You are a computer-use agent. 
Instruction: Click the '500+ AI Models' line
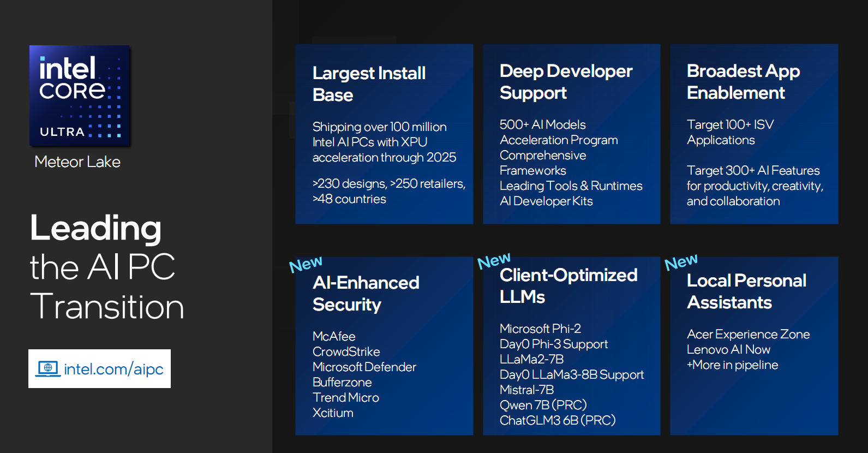(543, 124)
